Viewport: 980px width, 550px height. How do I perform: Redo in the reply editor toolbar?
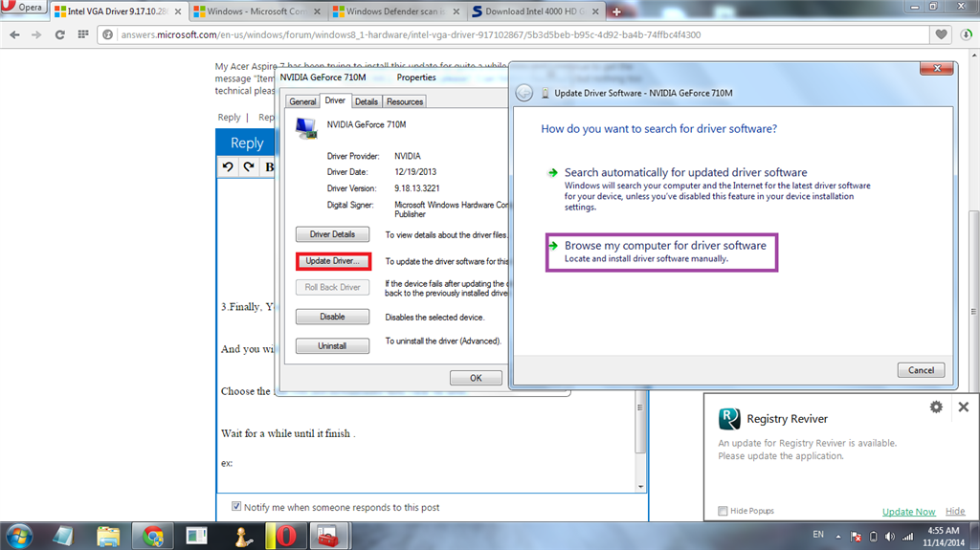[250, 166]
